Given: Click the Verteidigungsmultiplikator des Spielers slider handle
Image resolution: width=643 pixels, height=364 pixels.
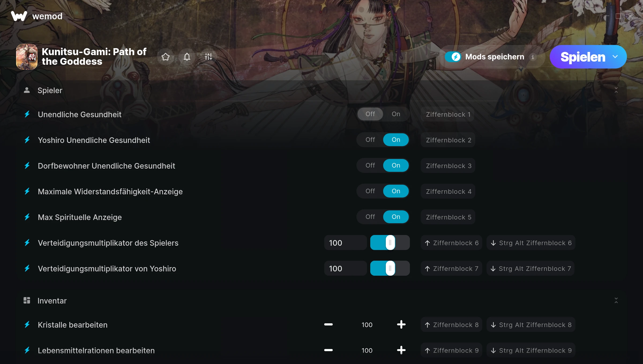Looking at the screenshot, I should pyautogui.click(x=390, y=242).
